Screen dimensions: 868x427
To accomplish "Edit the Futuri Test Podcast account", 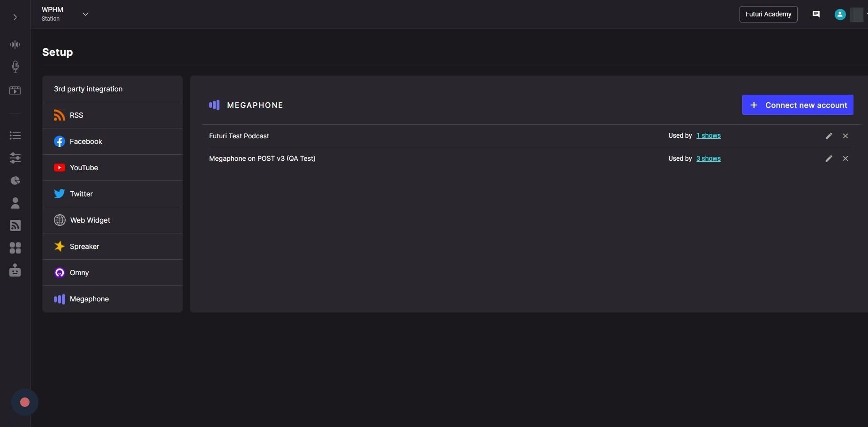I will (x=829, y=136).
